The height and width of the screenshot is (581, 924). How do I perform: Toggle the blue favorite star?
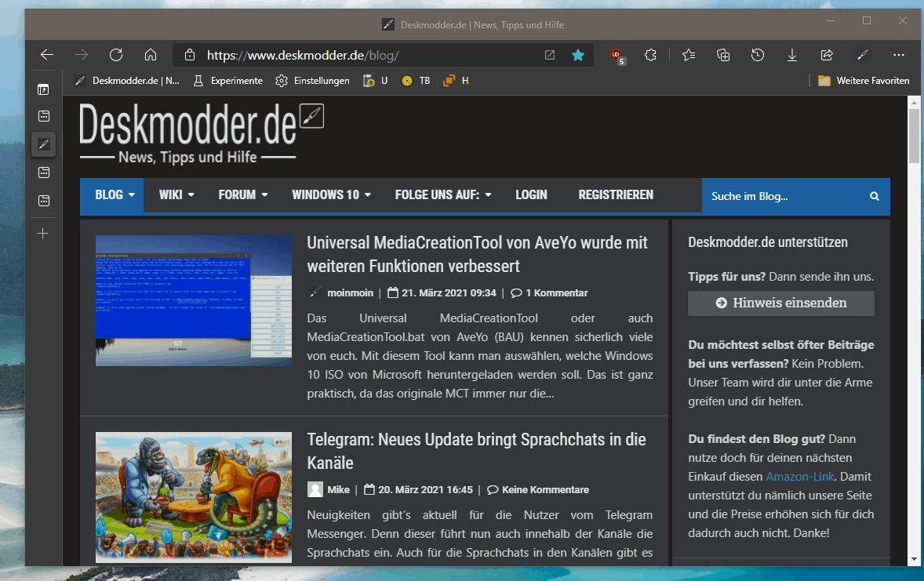[x=578, y=55]
